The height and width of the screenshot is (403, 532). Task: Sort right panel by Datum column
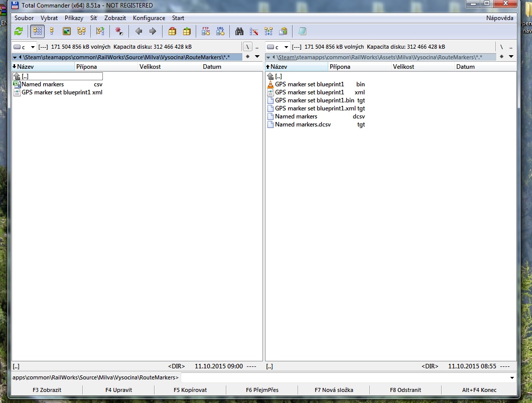pyautogui.click(x=485, y=66)
